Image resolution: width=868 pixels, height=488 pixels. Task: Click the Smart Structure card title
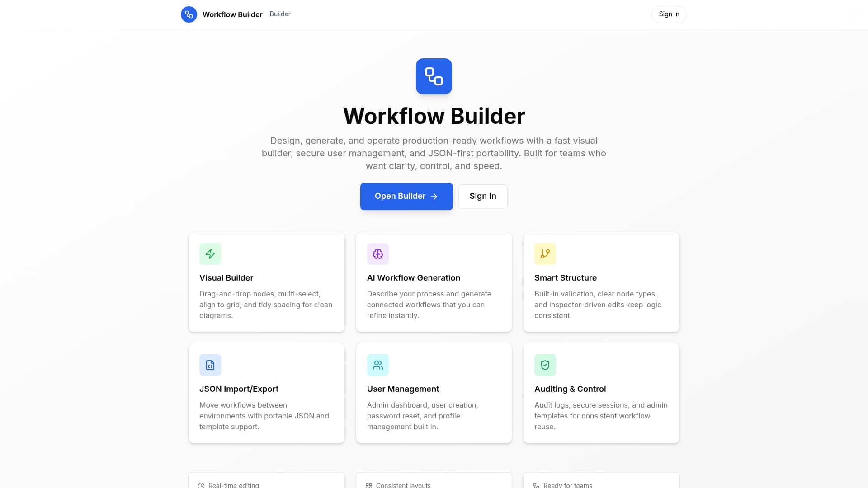[x=566, y=278]
